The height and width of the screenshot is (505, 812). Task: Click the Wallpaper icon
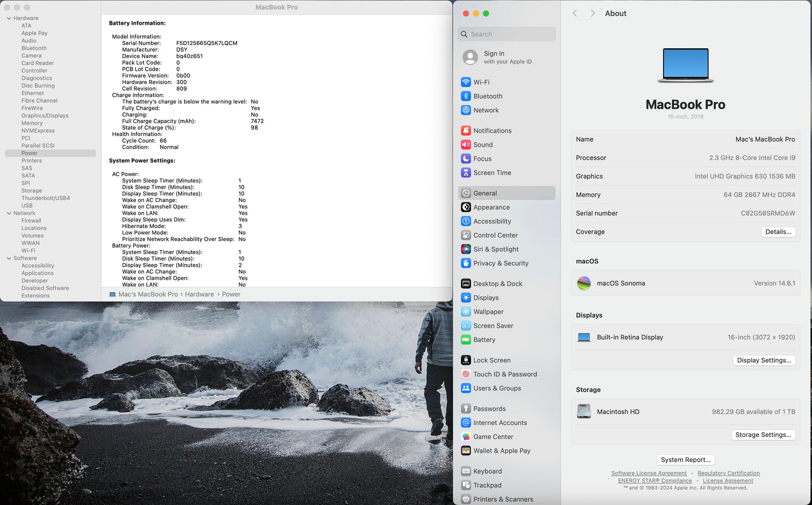(x=466, y=312)
